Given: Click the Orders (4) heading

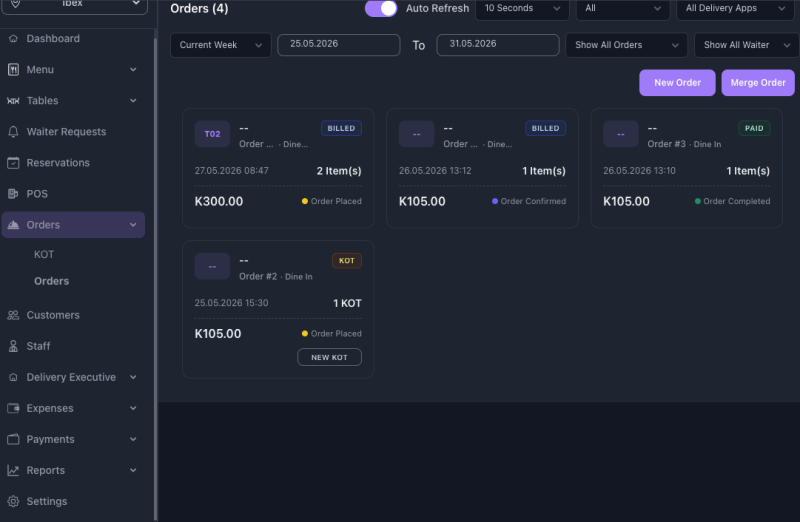Looking at the screenshot, I should tap(199, 9).
